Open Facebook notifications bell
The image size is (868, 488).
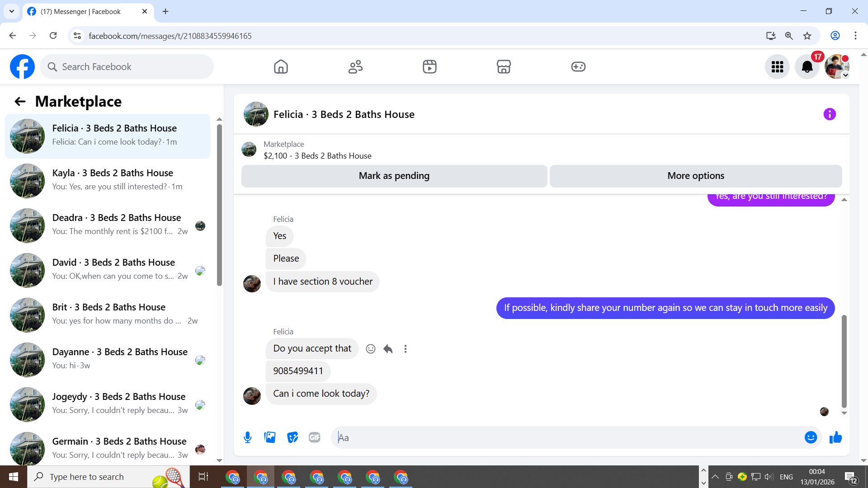(807, 67)
